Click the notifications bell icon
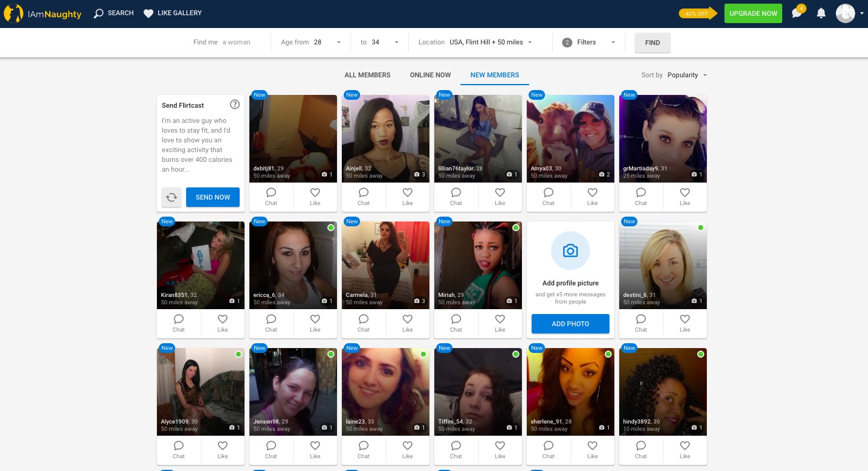The image size is (868, 471). coord(821,13)
